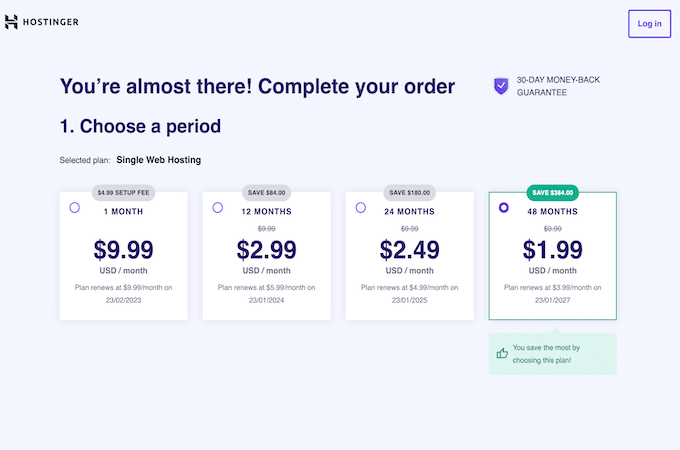Click the thumbs-up icon in savings tip

click(502, 353)
